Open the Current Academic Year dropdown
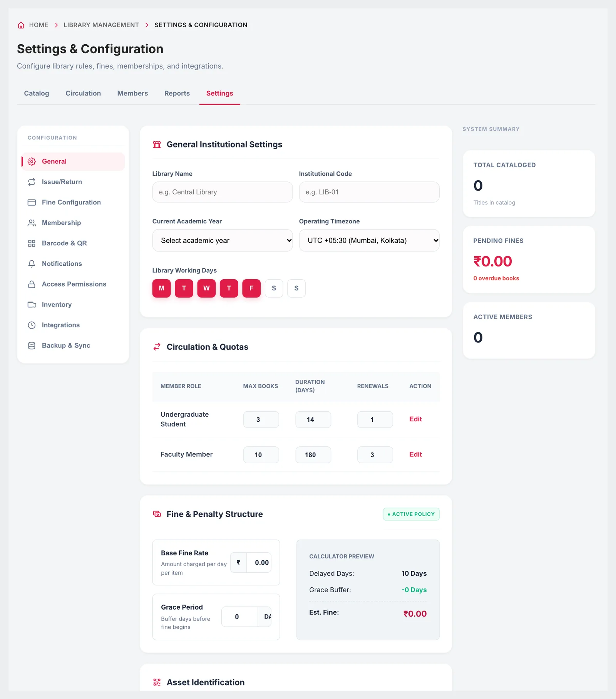This screenshot has width=616, height=699. point(223,241)
